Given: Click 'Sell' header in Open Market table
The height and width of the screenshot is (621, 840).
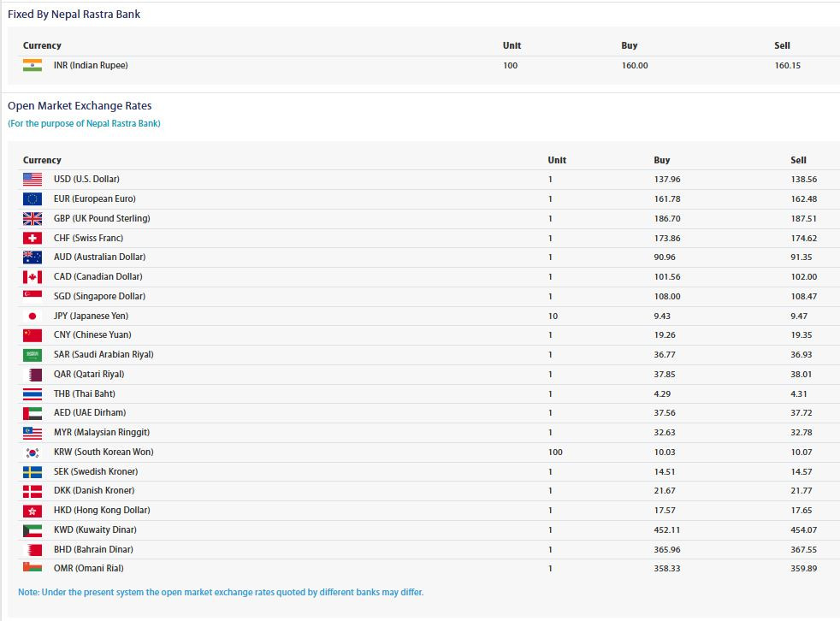Looking at the screenshot, I should (798, 160).
